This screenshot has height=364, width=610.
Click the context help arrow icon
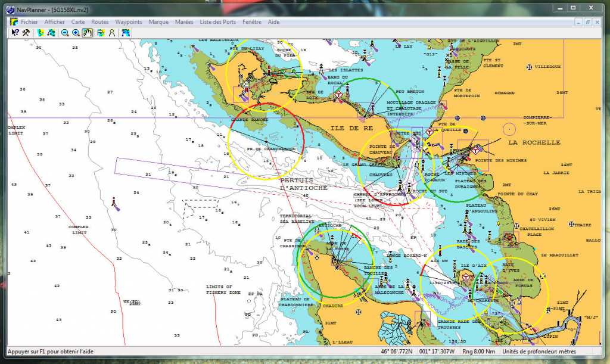[15, 33]
